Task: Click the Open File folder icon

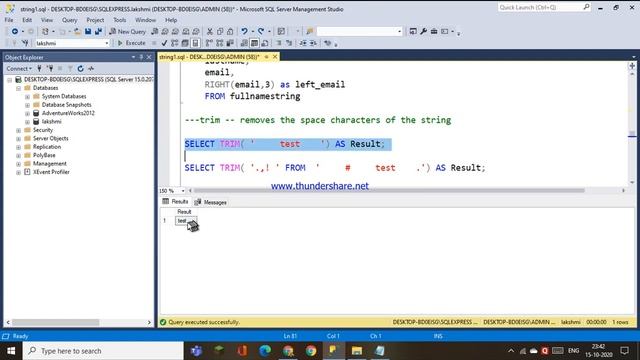Action: 77,31
